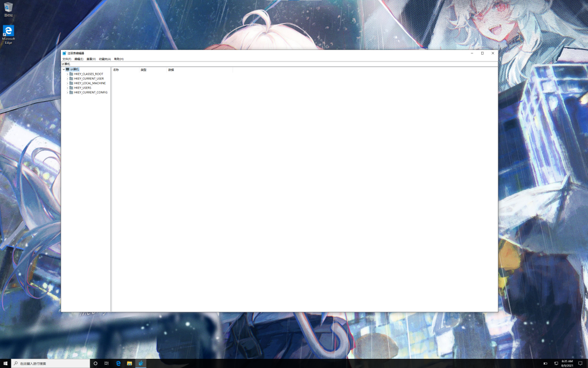Image resolution: width=588 pixels, height=368 pixels.
Task: Open the 帮助(H) help menu
Action: click(119, 59)
